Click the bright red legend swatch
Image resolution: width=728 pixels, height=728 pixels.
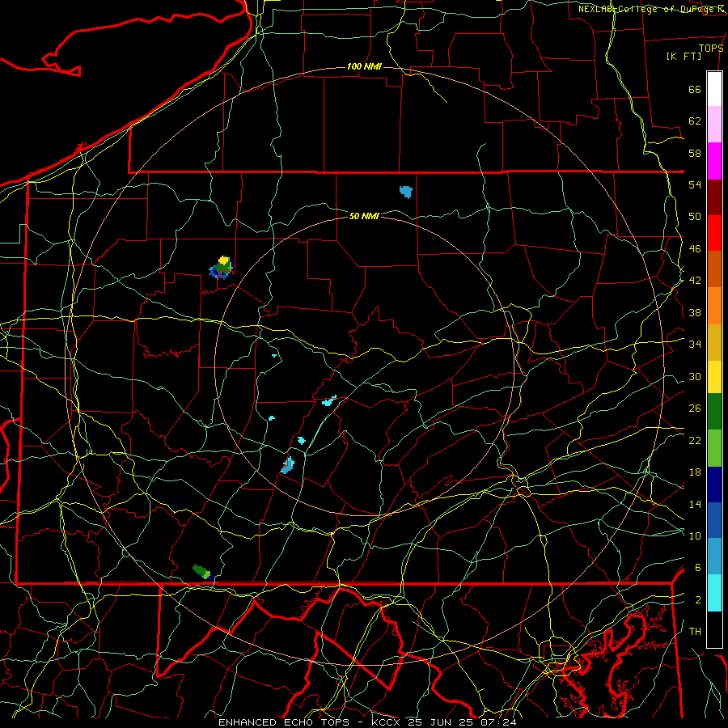coord(714,233)
